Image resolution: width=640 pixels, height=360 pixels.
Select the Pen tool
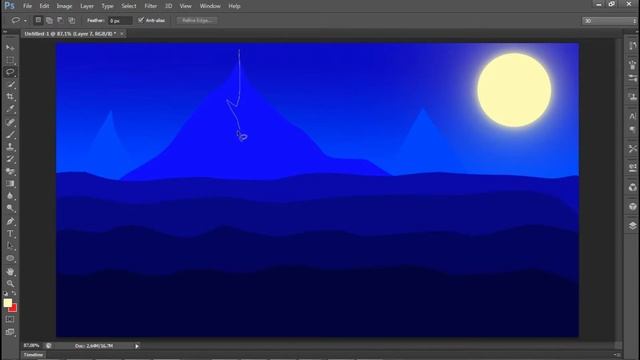10,221
